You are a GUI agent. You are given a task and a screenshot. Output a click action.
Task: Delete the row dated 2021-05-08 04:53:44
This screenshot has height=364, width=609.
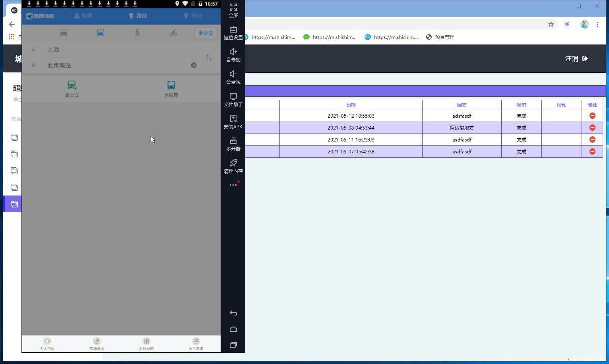pos(592,128)
